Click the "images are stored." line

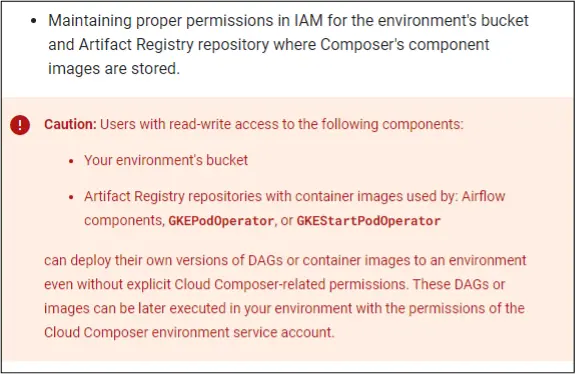(x=114, y=68)
